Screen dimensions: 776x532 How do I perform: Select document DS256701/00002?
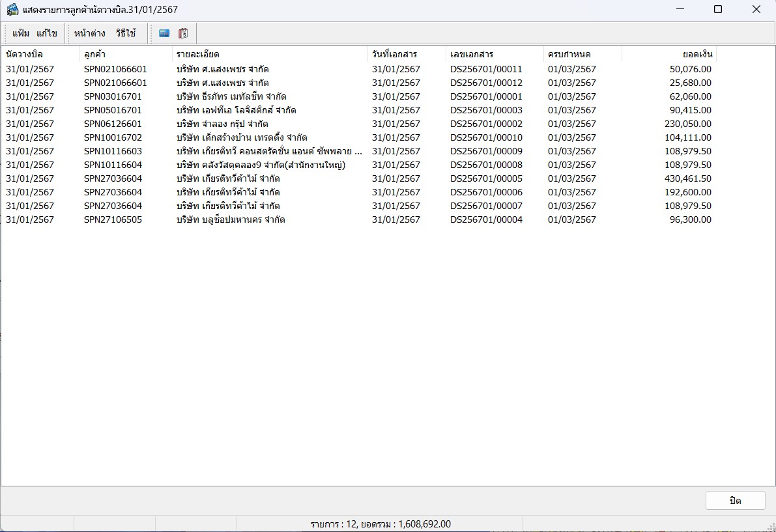[x=486, y=124]
